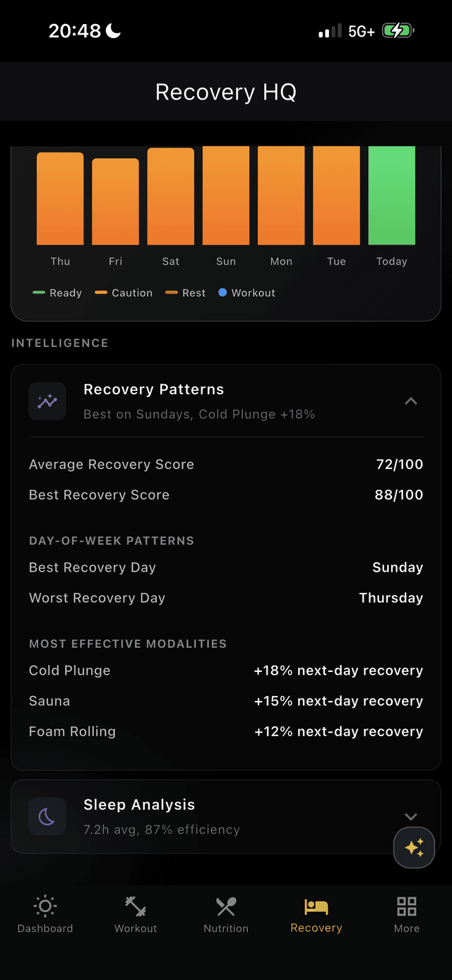Tap the Sleep Analysis moon icon

click(x=47, y=816)
